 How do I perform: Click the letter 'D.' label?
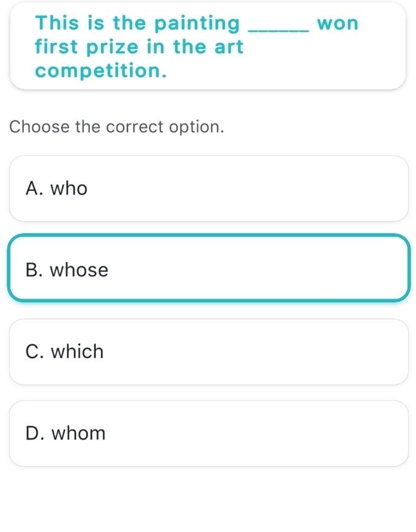point(35,433)
